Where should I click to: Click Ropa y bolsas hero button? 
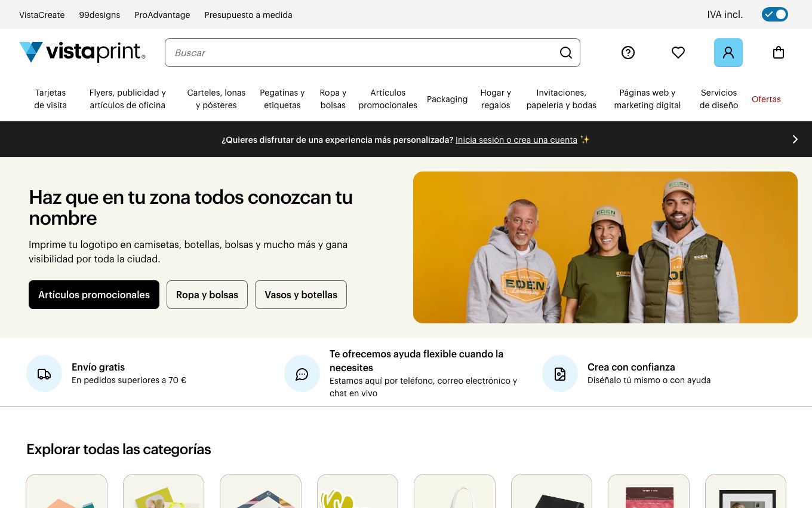tap(207, 295)
